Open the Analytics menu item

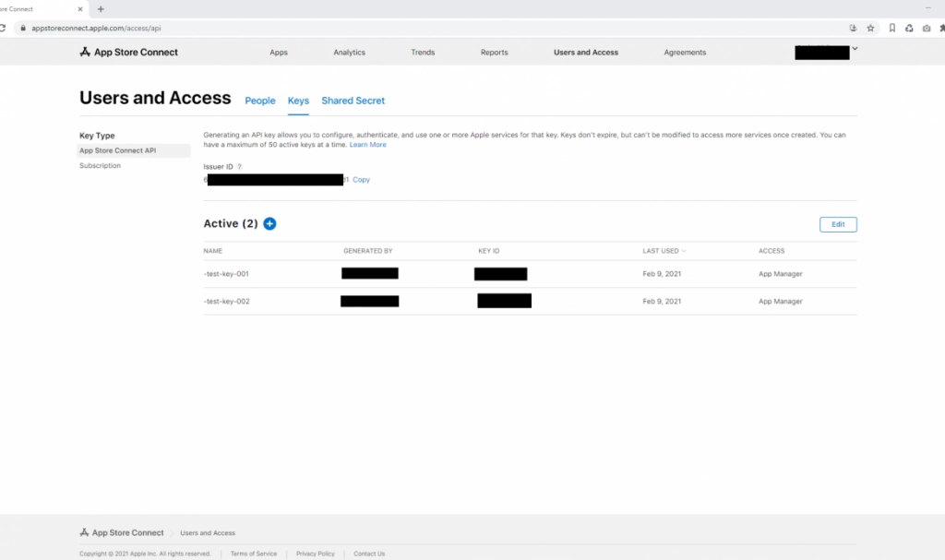350,53
